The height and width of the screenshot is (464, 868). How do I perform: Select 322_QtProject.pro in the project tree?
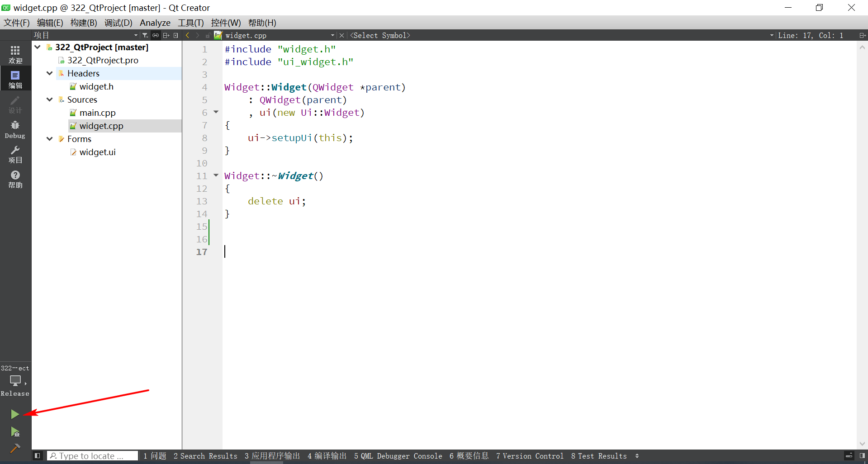pos(103,60)
